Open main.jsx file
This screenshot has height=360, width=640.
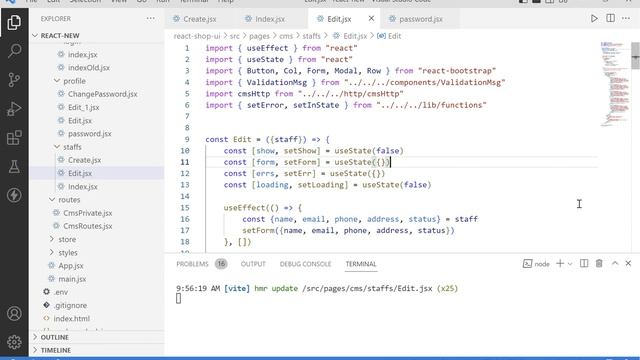click(x=72, y=279)
